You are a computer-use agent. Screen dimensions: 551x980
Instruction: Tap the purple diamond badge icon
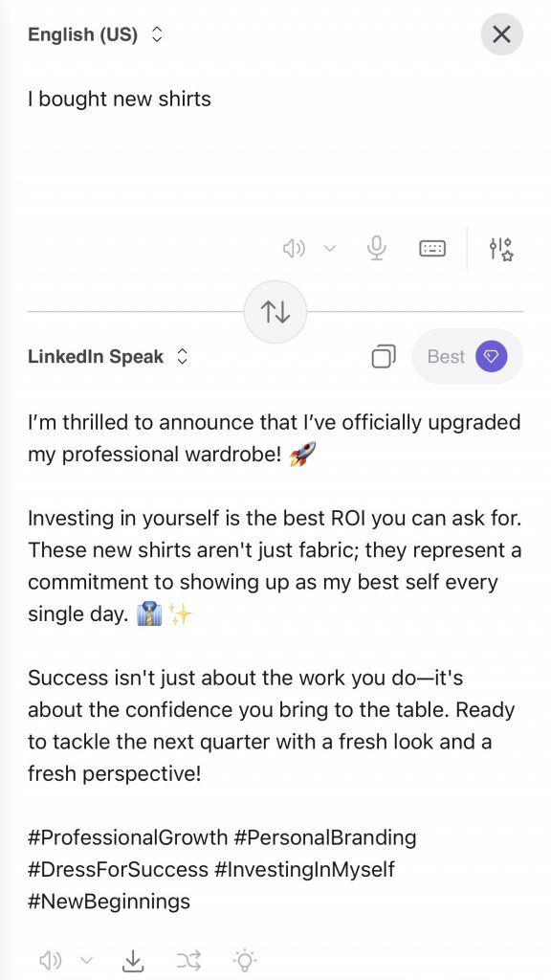tap(490, 356)
